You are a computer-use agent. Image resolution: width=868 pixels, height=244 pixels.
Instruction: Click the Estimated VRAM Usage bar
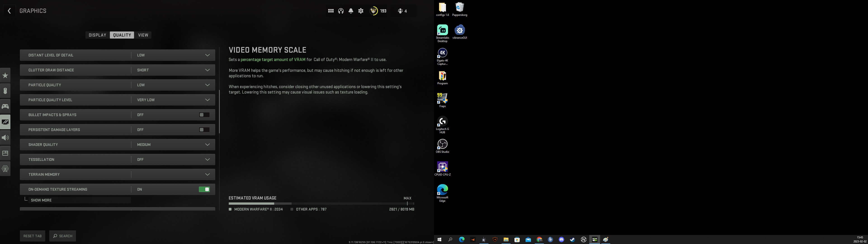[x=321, y=204]
